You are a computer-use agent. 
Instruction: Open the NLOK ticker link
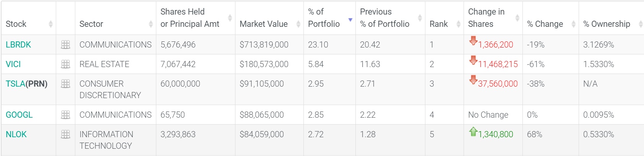pyautogui.click(x=16, y=135)
